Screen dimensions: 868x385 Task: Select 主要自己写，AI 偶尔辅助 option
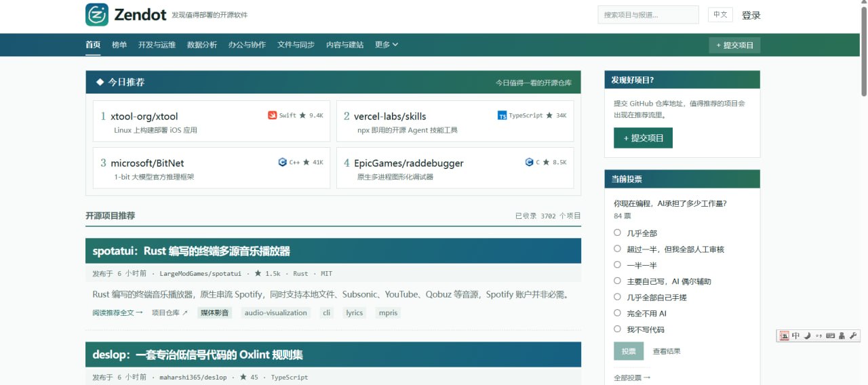[x=617, y=281]
